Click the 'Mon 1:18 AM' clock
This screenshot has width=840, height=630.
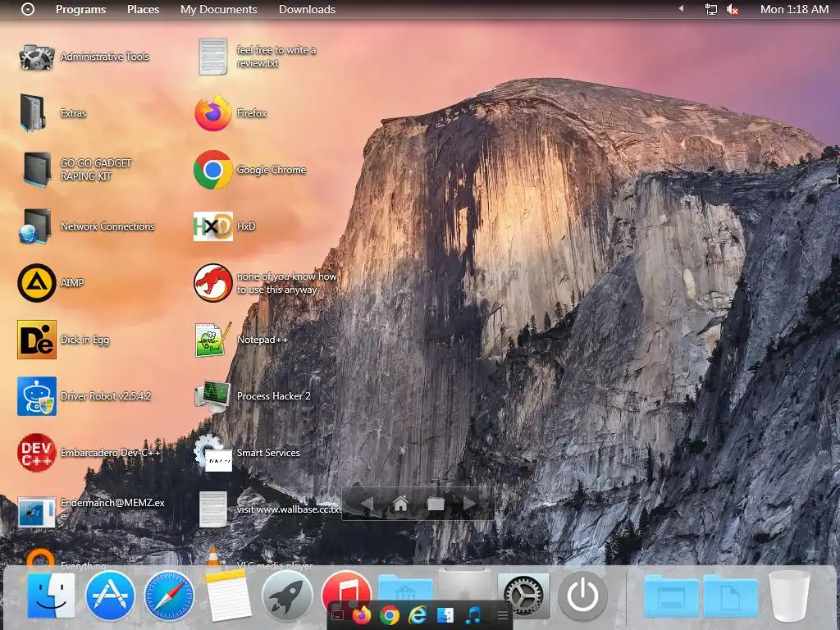pos(794,9)
